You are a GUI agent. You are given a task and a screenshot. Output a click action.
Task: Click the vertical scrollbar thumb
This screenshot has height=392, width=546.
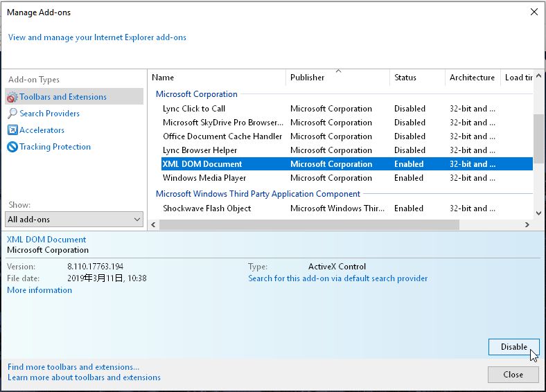539,139
